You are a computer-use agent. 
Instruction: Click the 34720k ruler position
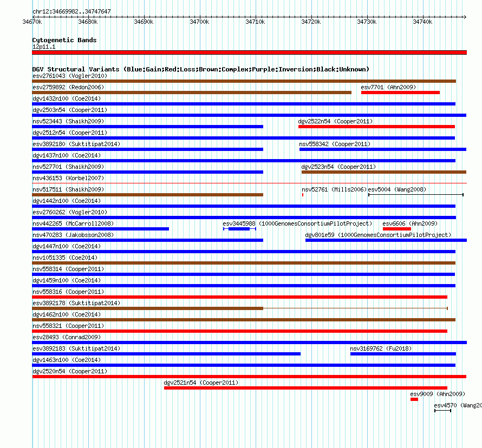[x=311, y=22]
